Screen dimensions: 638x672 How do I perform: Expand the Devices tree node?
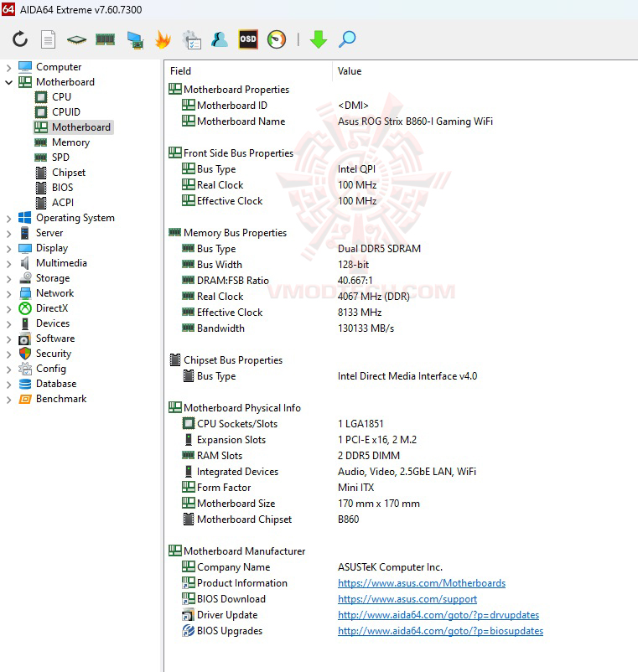click(8, 323)
